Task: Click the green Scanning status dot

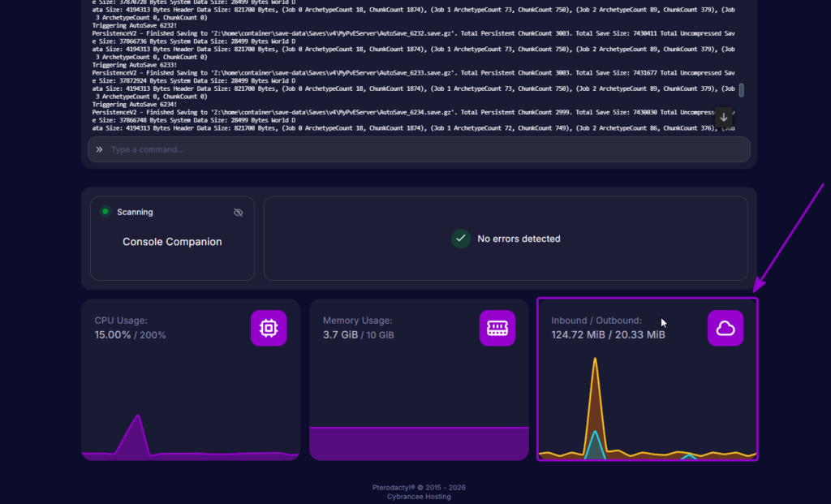Action: tap(105, 212)
